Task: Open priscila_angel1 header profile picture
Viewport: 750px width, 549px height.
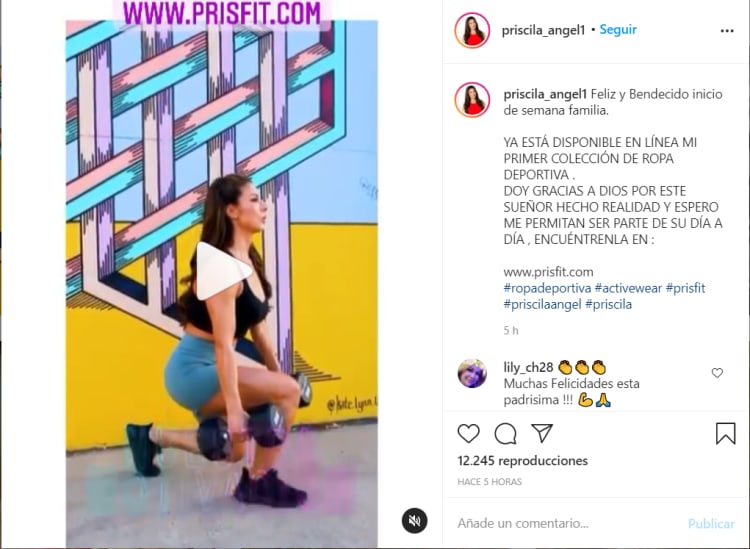Action: [x=472, y=31]
